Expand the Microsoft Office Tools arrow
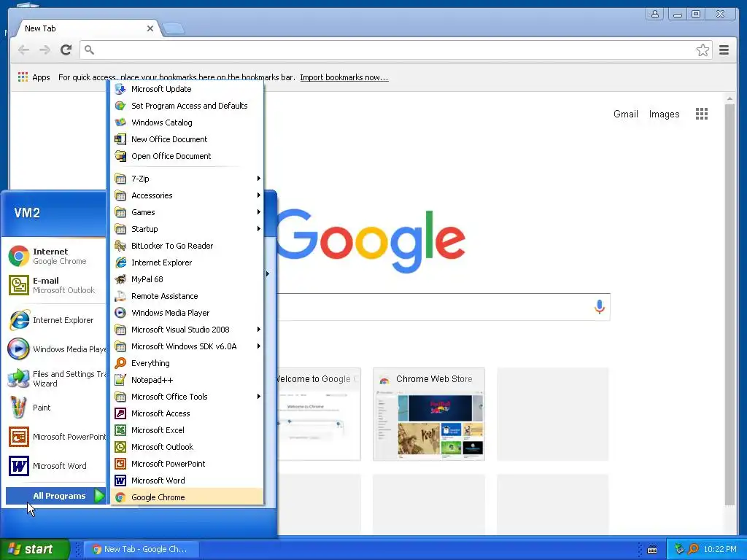 coord(259,397)
